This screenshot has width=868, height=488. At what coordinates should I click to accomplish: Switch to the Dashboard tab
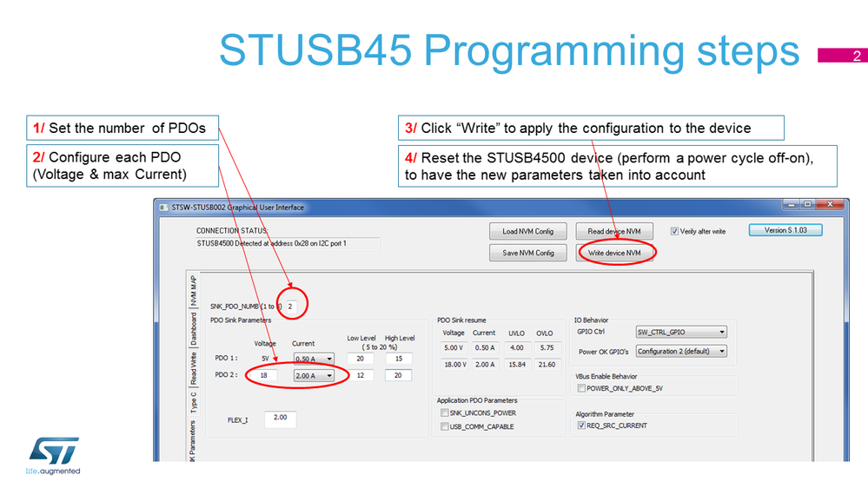pos(193,327)
